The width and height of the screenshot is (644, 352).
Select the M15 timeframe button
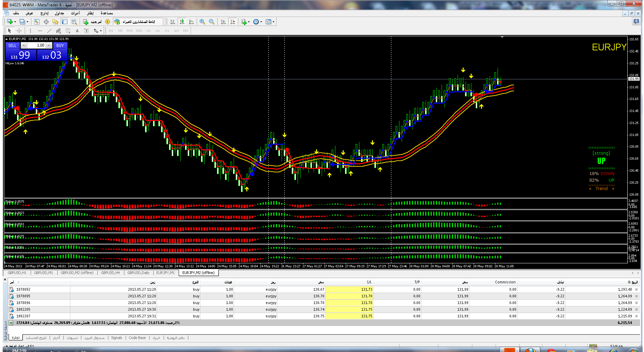[130, 31]
